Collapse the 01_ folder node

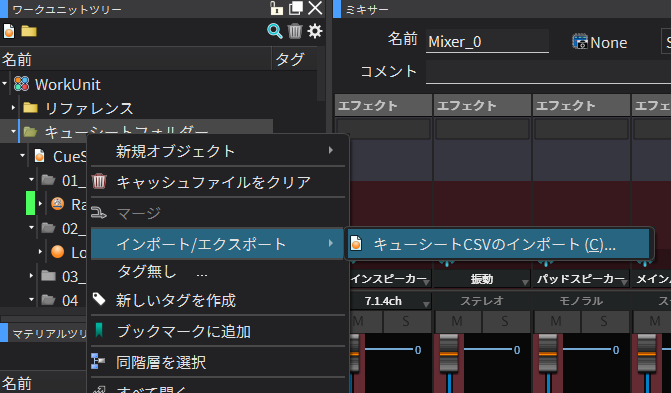(31, 180)
